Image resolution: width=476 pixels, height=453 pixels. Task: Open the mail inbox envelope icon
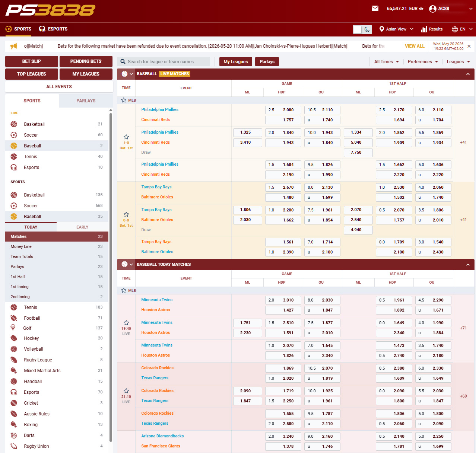coord(375,8)
